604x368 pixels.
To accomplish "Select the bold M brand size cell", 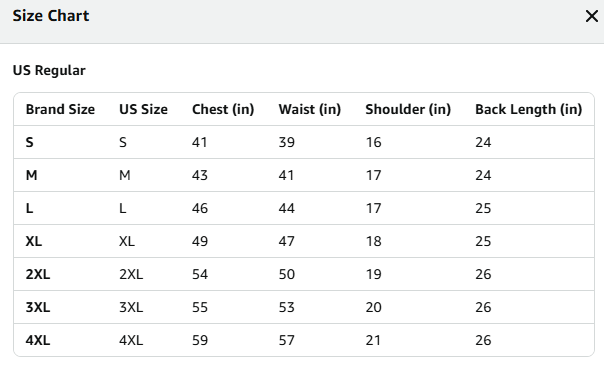I will [x=32, y=175].
